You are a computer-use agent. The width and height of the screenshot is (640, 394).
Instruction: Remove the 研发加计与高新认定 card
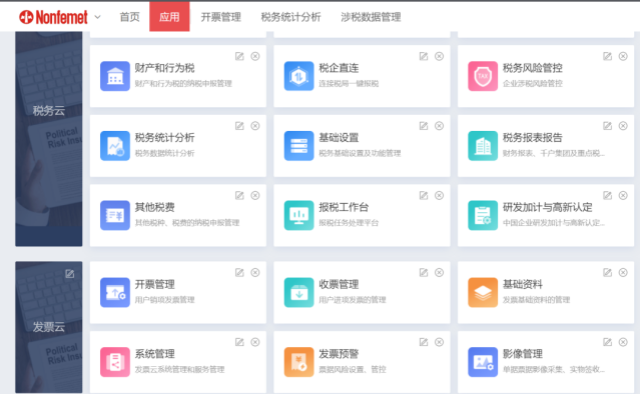tap(623, 196)
